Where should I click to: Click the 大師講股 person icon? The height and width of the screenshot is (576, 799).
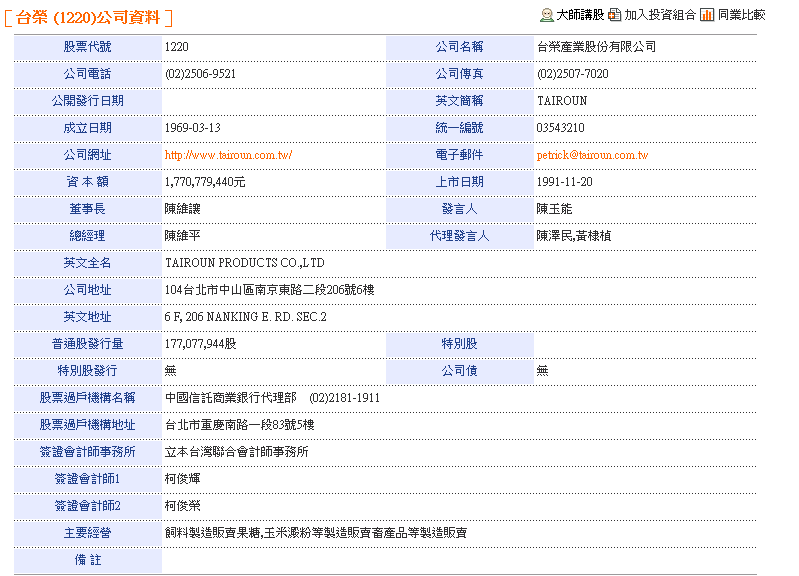[547, 15]
